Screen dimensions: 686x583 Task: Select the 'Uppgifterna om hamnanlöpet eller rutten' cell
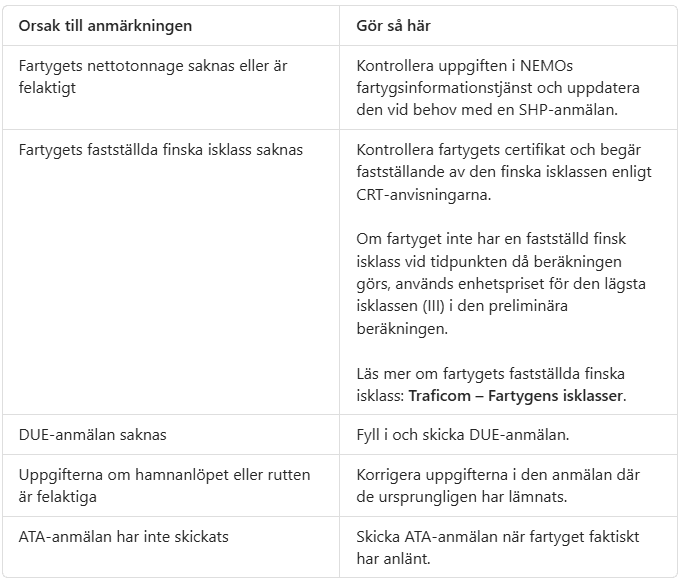[171, 486]
